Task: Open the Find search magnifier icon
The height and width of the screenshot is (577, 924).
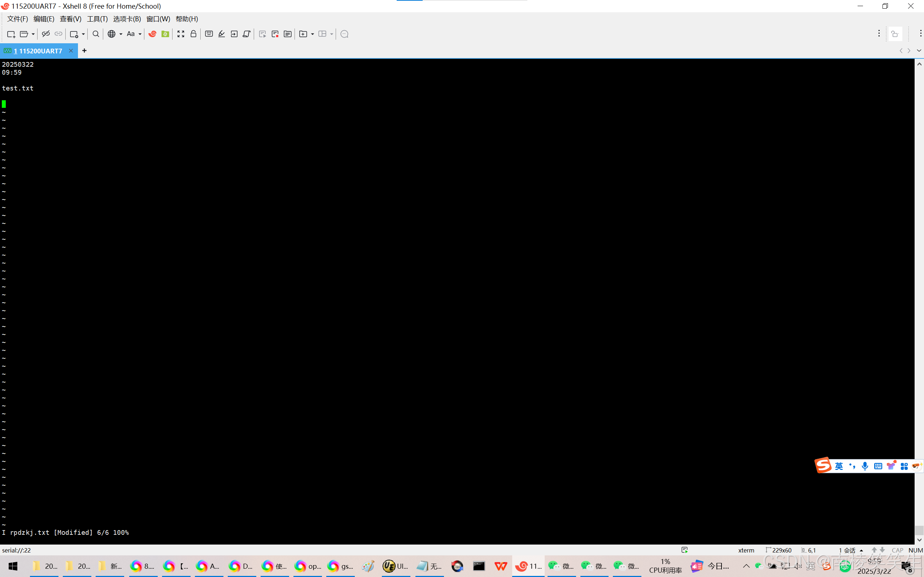Action: [96, 34]
